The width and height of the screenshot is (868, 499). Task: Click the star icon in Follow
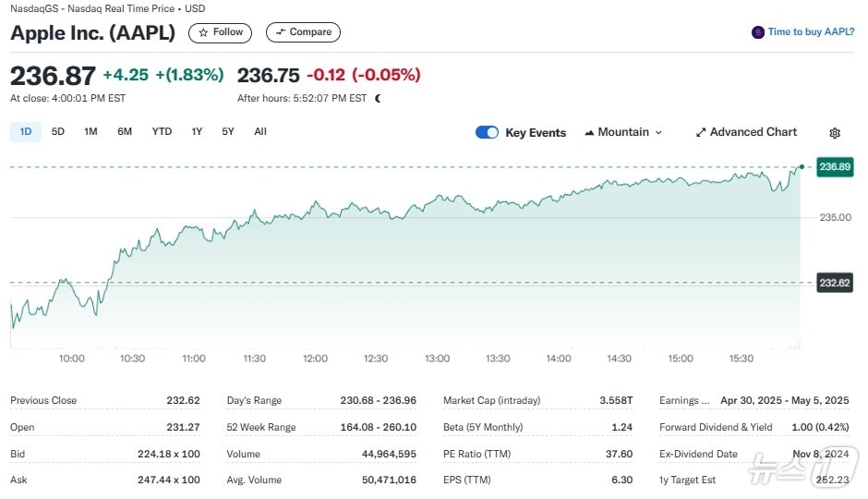pyautogui.click(x=203, y=32)
